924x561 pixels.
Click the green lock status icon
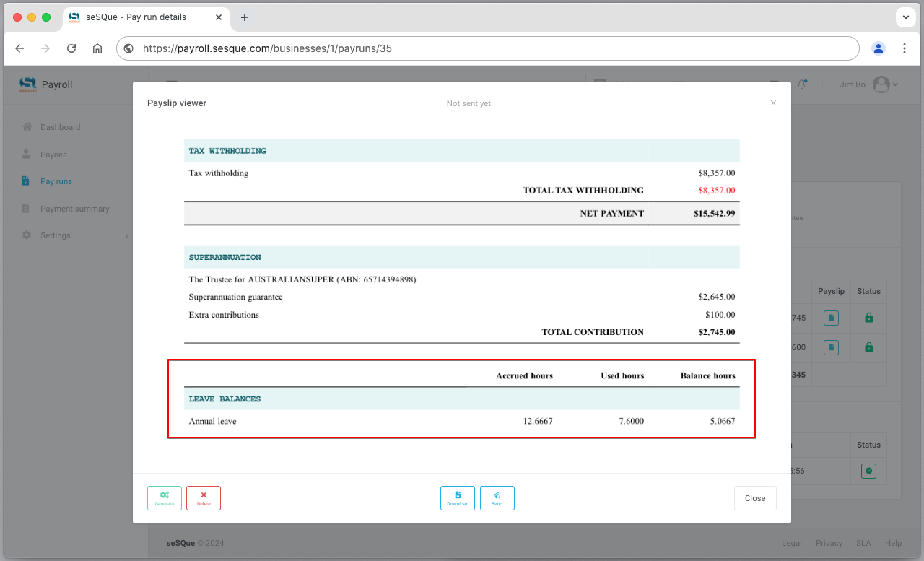tap(869, 318)
